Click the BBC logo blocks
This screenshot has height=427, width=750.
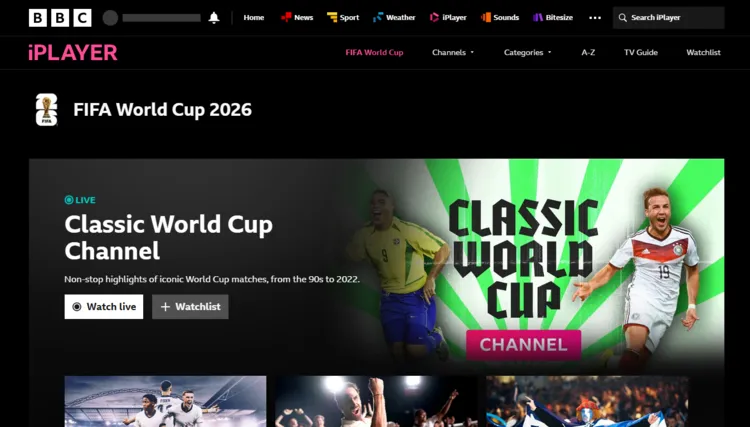(x=60, y=18)
